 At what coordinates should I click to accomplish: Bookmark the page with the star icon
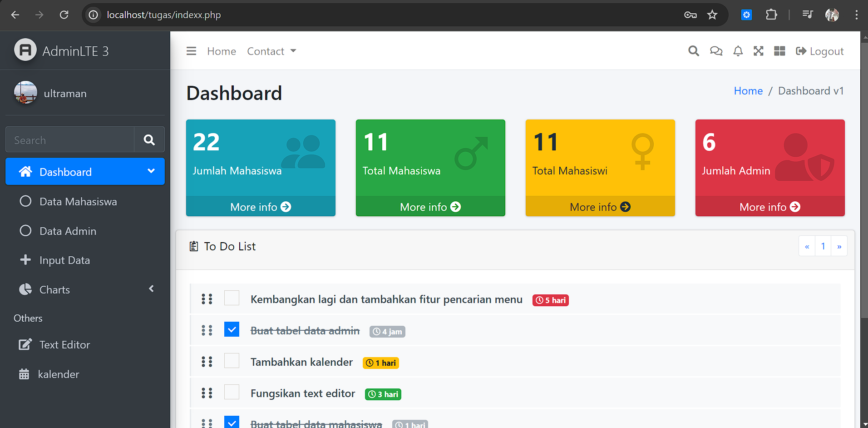click(712, 15)
